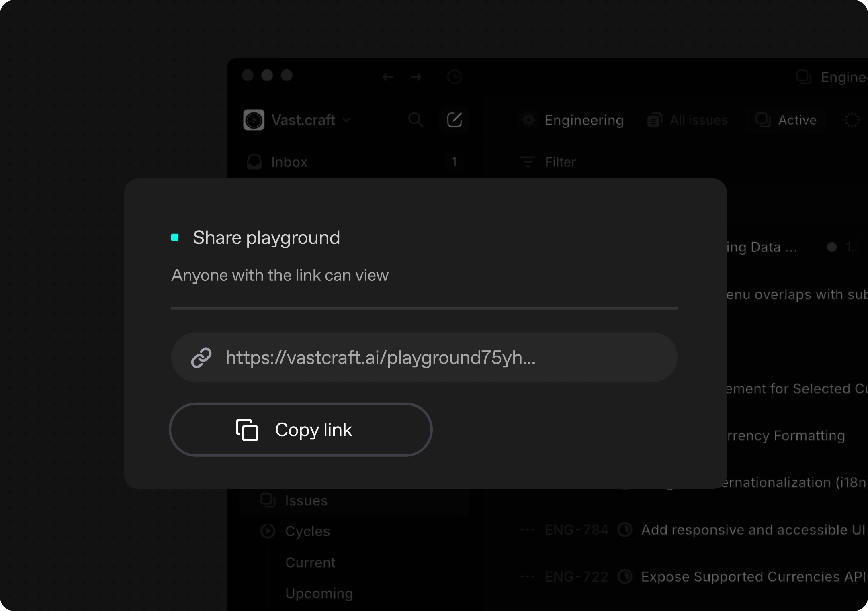Navigate back with the left arrow

click(x=388, y=77)
